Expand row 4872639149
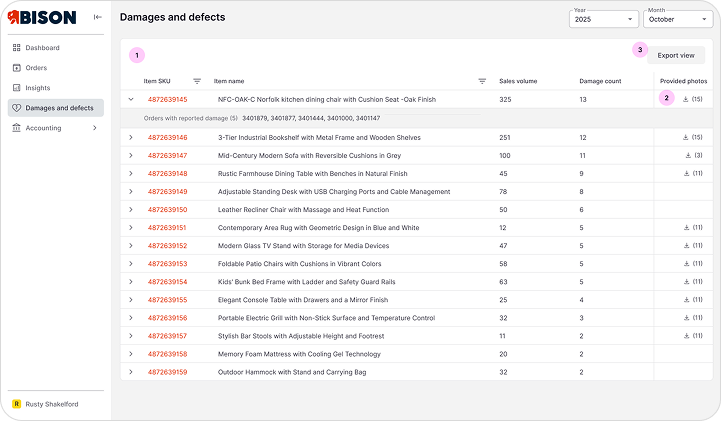721x421 pixels. click(x=131, y=191)
